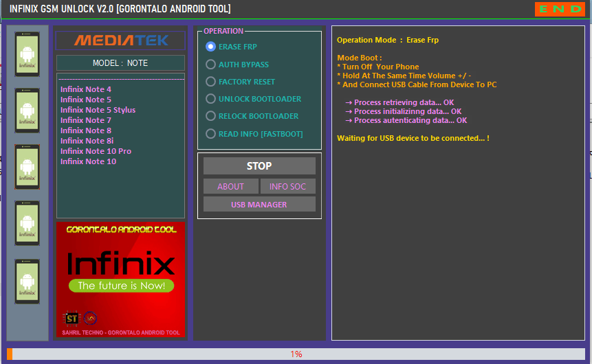Choose Infinix Note 10 from model list
Image resolution: width=592 pixels, height=364 pixels.
pos(88,161)
